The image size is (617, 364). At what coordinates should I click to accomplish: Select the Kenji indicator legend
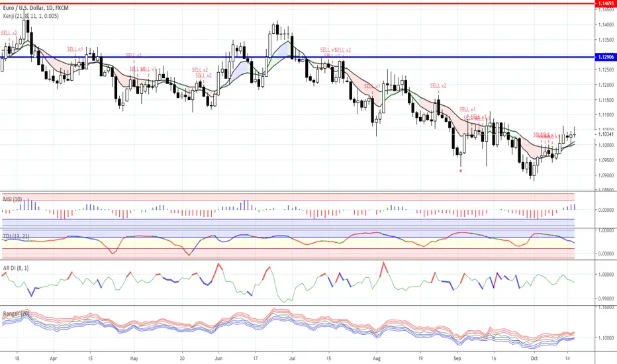click(x=30, y=16)
